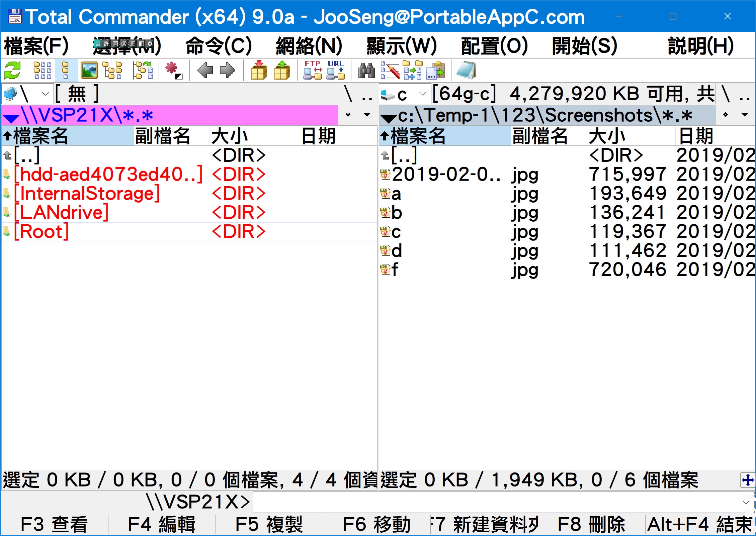Select the full details view icon
Viewport: 756px width, 536px height.
coord(66,70)
